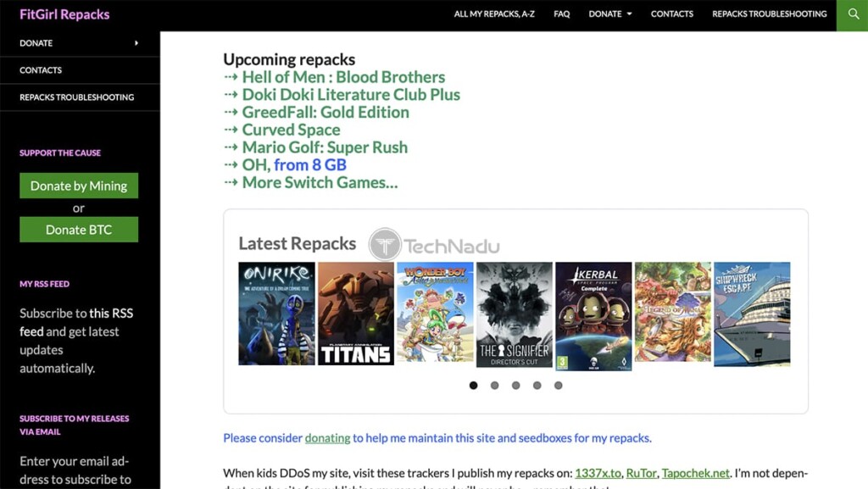Click the Donate BTC button
The image size is (868, 489).
[79, 230]
